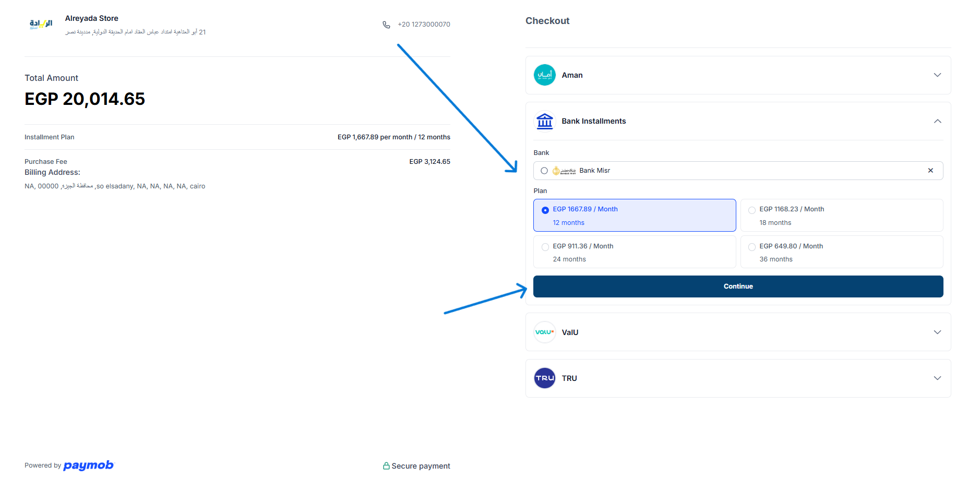Select the 24 months EGP 911.36 plan

634,252
